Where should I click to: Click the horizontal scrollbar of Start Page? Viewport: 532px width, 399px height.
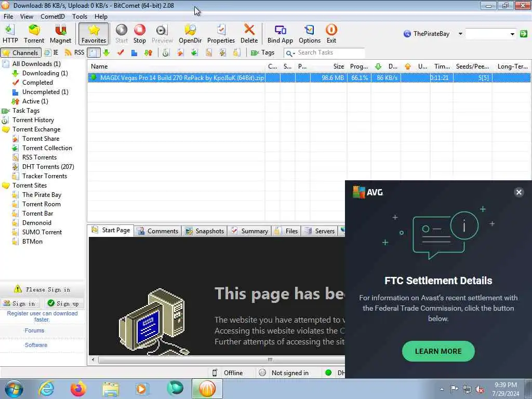(x=221, y=360)
